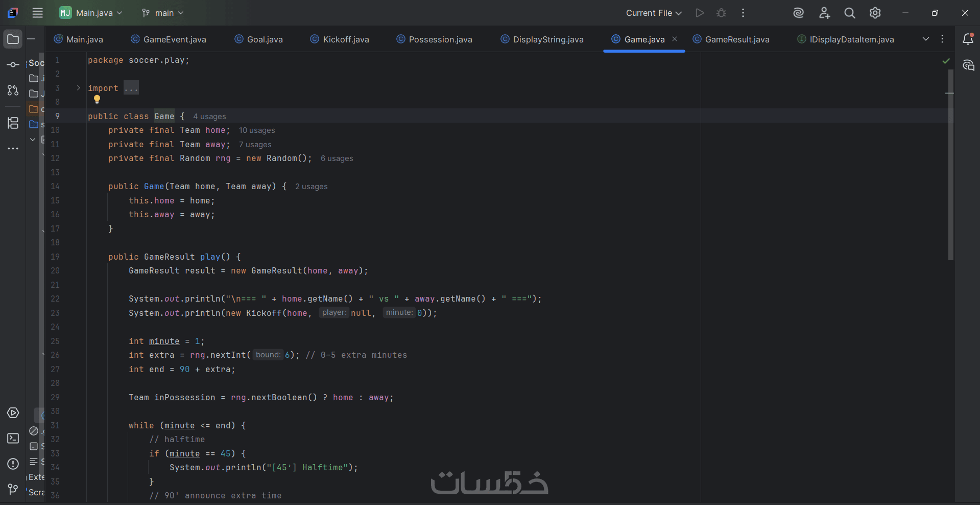This screenshot has width=980, height=505.
Task: Switch to the Possession.java tab
Action: click(435, 39)
